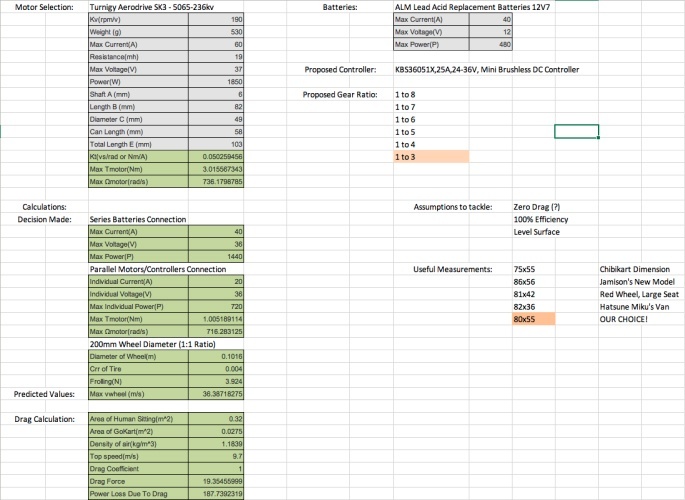Click the Power(W) value 1850
The width and height of the screenshot is (685, 500).
pos(216,82)
